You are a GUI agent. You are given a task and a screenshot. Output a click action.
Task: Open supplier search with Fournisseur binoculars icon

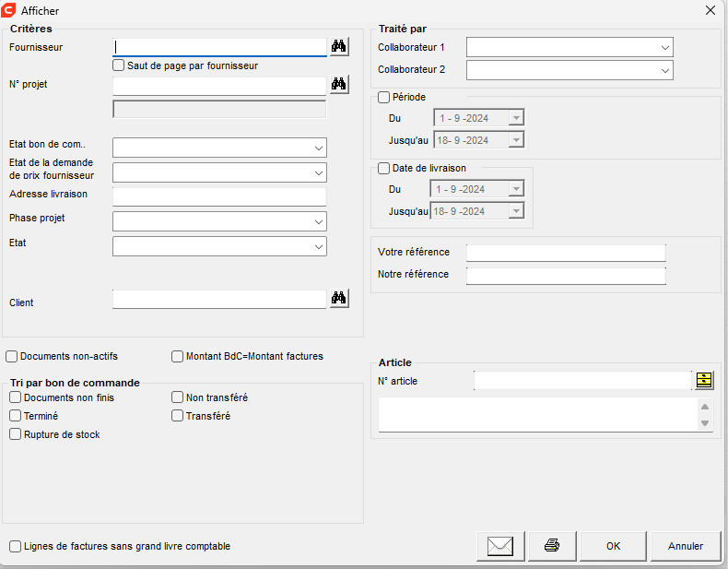339,46
